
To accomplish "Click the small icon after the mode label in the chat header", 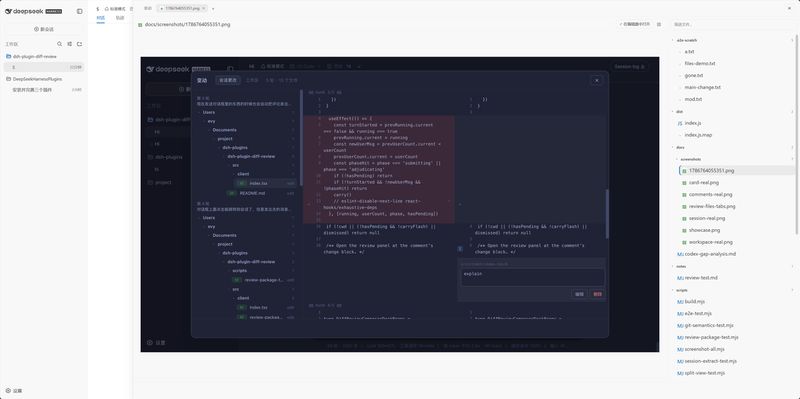I will click(x=132, y=9).
